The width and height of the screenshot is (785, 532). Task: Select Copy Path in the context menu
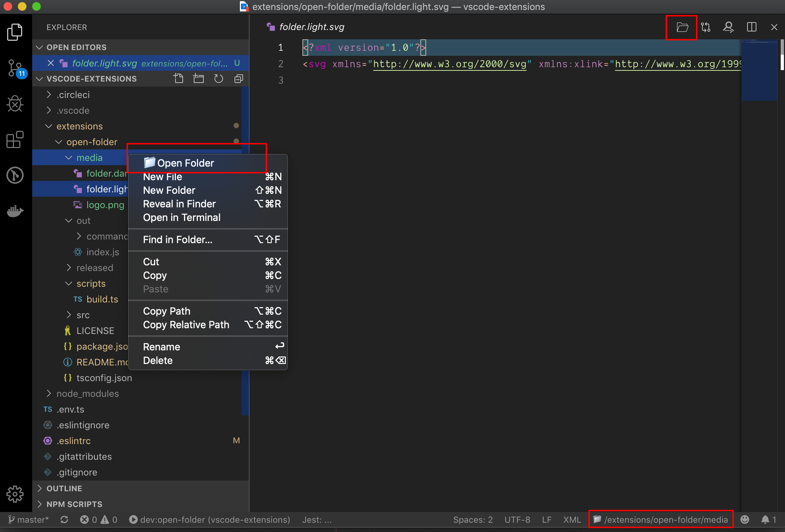(167, 311)
